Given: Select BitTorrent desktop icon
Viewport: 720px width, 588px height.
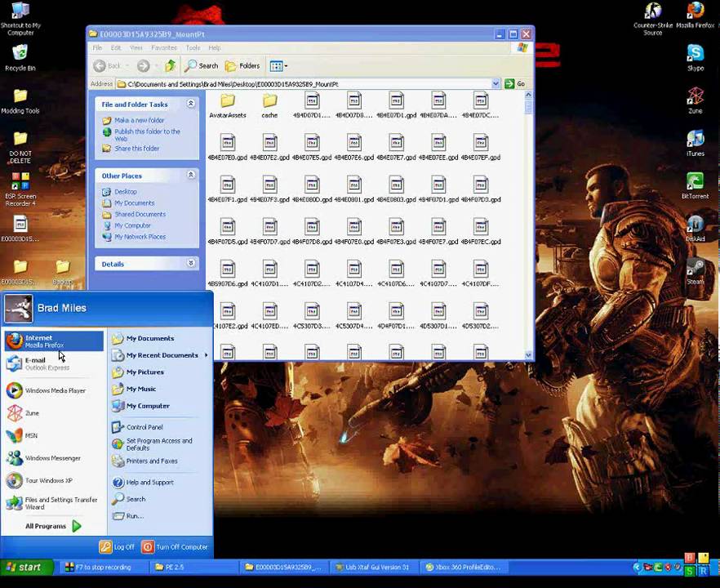Looking at the screenshot, I should coord(696,185).
